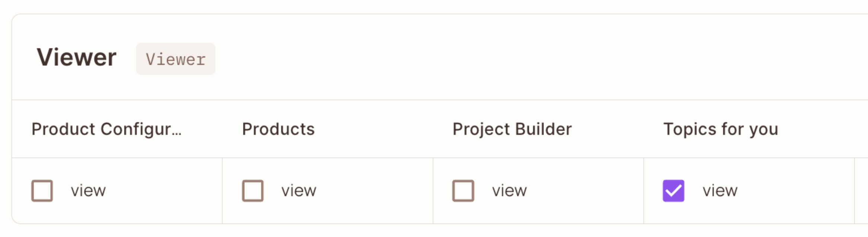
Task: Click the Products column header
Action: click(278, 129)
